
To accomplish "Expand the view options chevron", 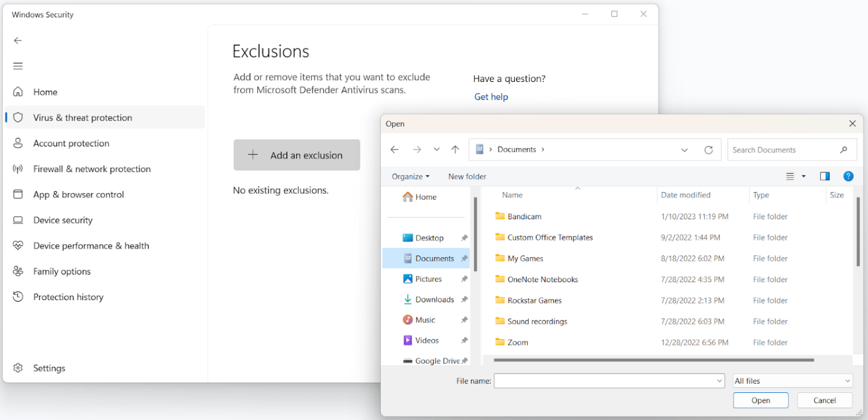I will 802,176.
